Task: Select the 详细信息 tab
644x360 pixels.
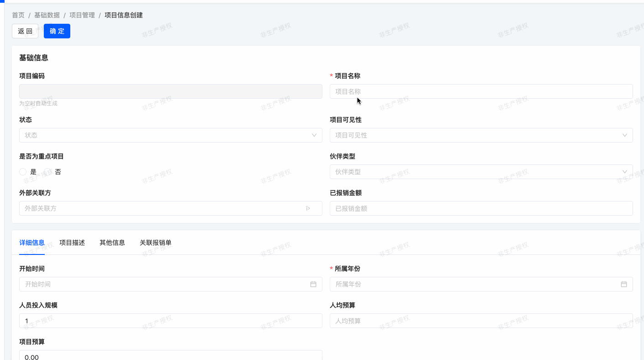Action: [x=32, y=243]
